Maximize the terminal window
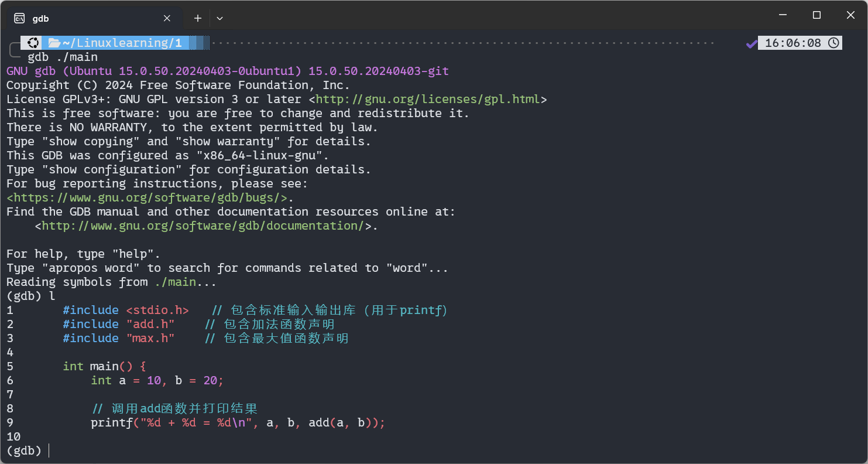This screenshot has width=868, height=464. (816, 15)
